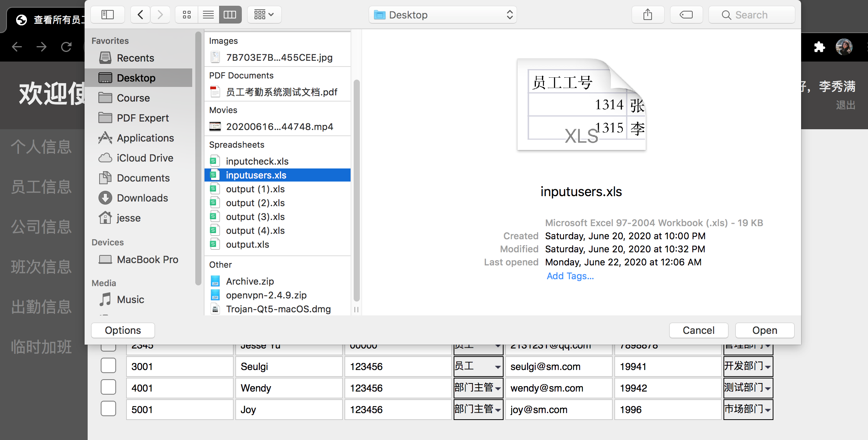Screen dimensions: 868x440
Task: Click the Share icon in the toolbar
Action: (x=648, y=15)
